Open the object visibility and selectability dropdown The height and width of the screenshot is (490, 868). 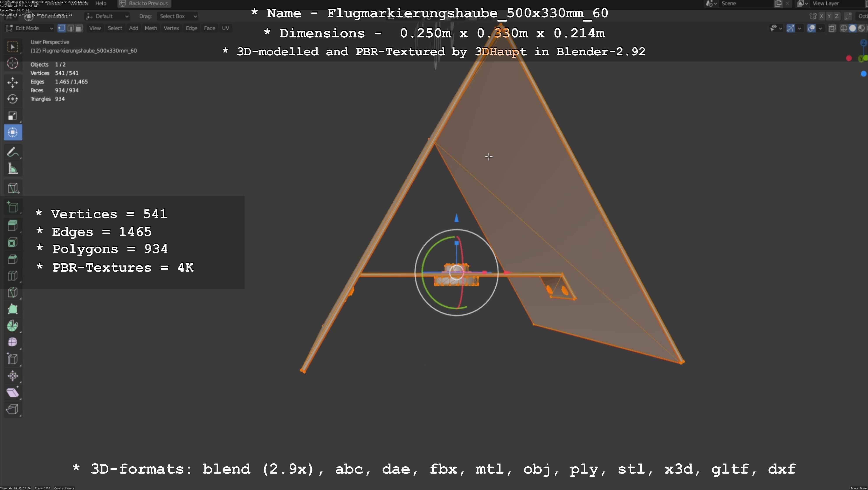(776, 28)
